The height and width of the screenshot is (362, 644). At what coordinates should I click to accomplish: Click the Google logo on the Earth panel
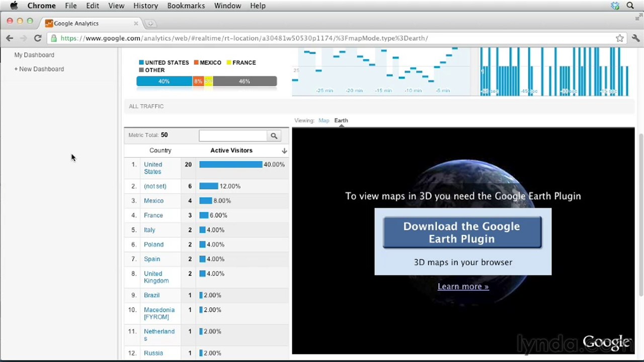click(606, 343)
